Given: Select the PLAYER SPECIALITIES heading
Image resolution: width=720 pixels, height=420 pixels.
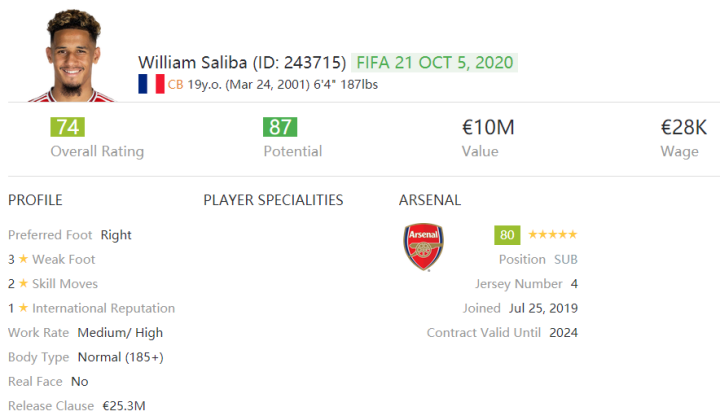Looking at the screenshot, I should [273, 200].
